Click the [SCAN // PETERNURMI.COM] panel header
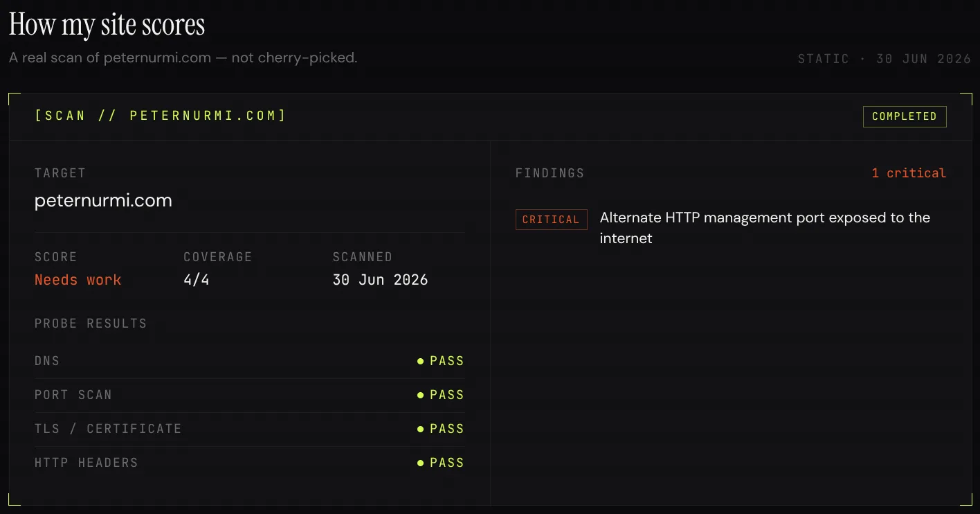980x514 pixels. point(161,116)
